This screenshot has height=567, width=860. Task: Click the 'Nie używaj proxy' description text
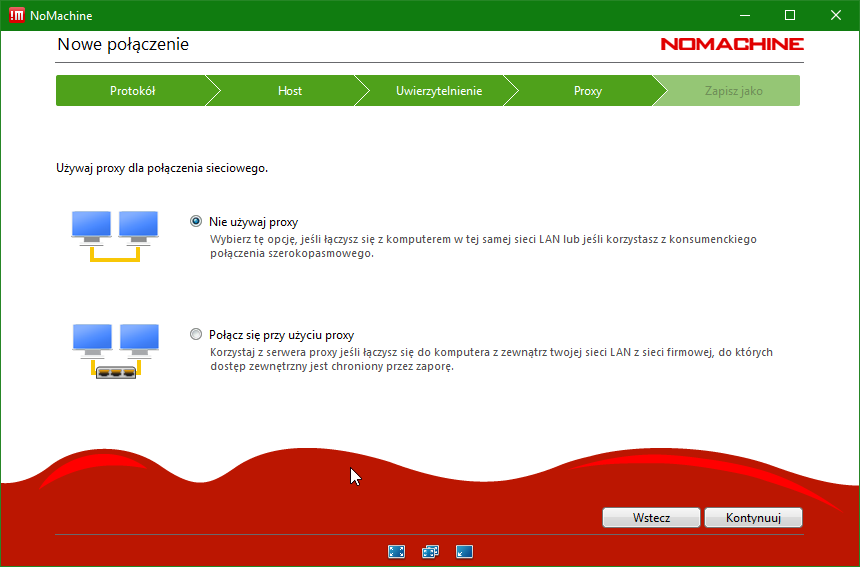[x=484, y=247]
